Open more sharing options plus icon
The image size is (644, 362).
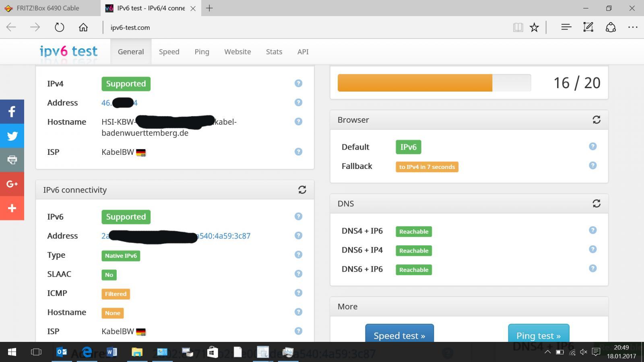click(12, 208)
